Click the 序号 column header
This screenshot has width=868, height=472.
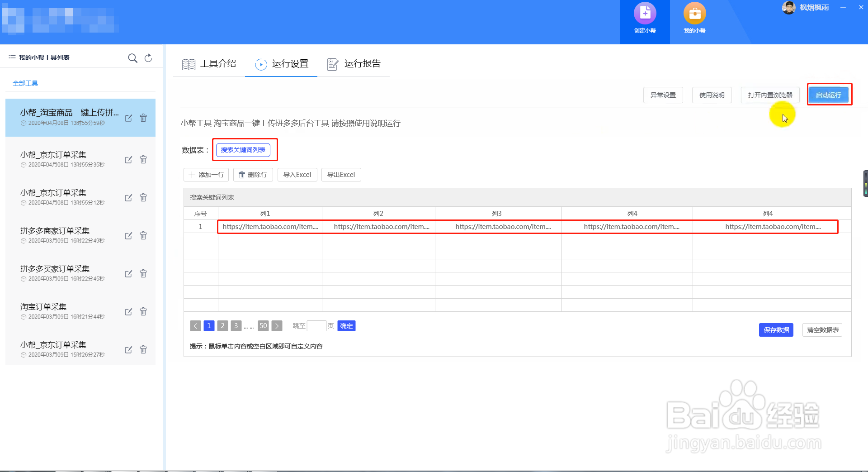(x=201, y=214)
